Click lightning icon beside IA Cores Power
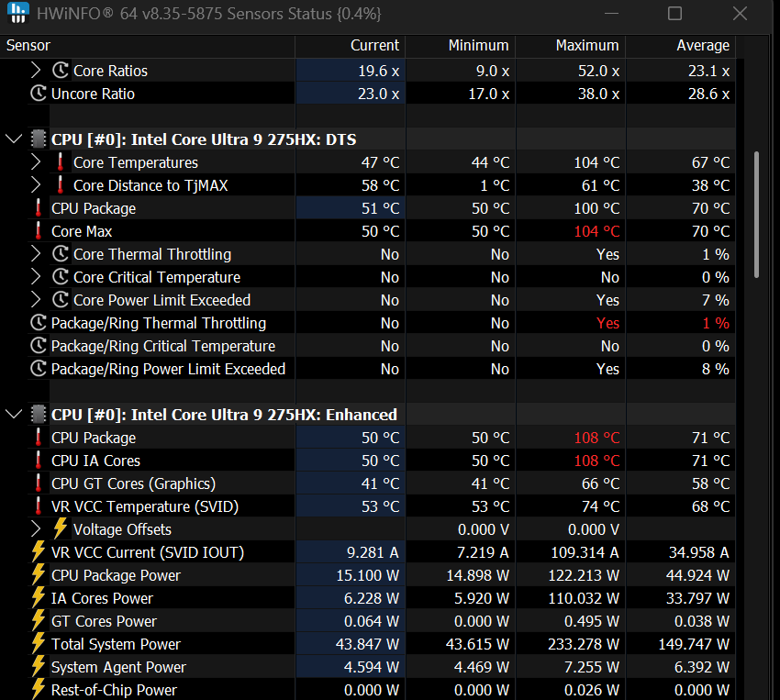Viewport: 780px width, 700px height. (39, 597)
